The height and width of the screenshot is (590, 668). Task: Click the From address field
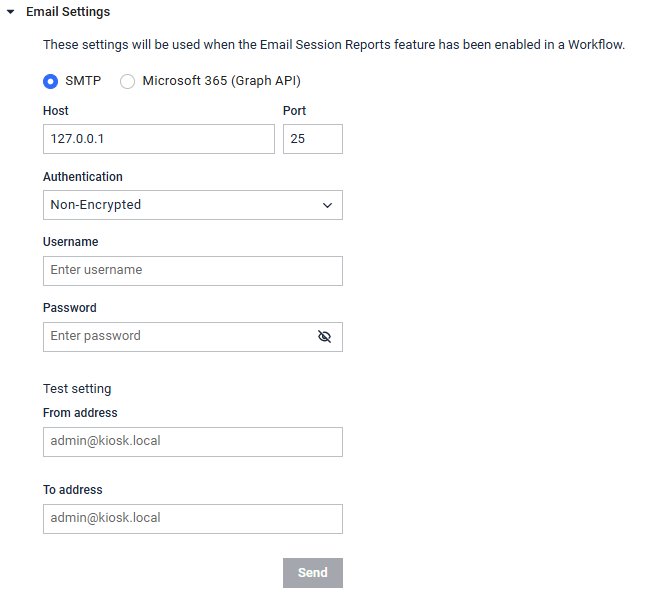(193, 442)
